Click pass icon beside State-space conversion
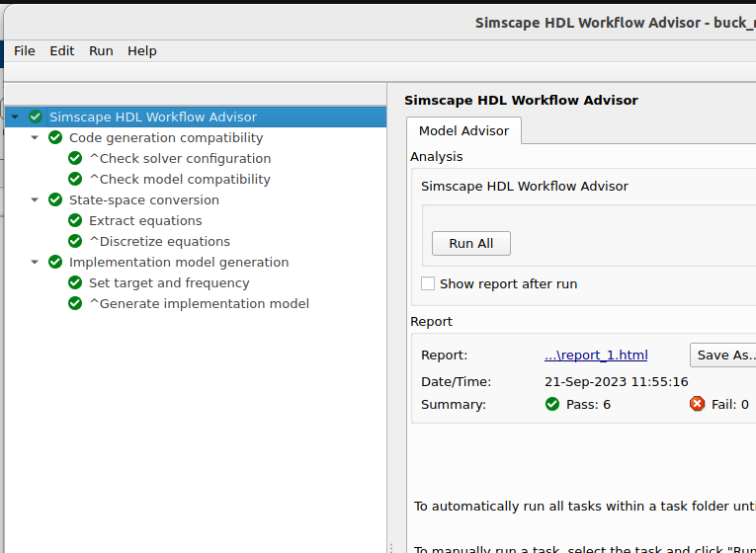Screen dimensions: 756x553 [55, 199]
